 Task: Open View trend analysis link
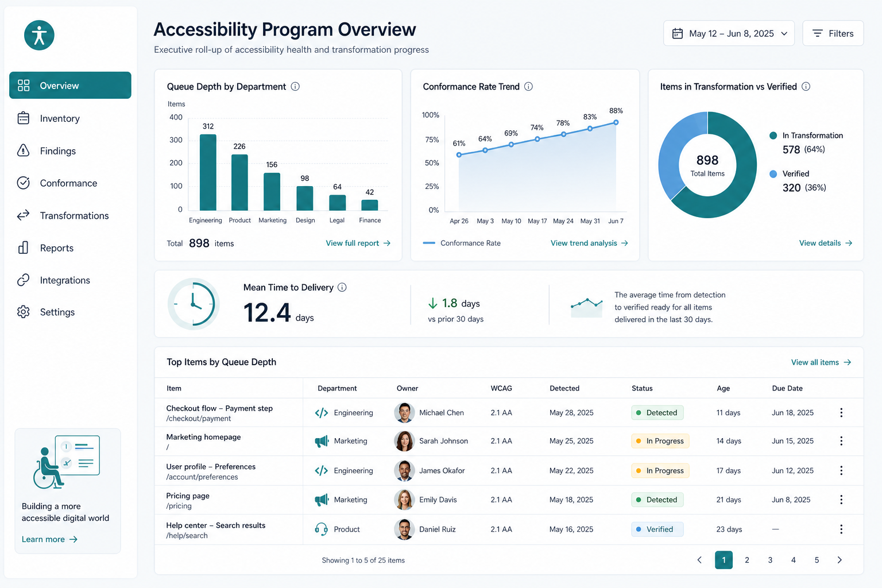tap(589, 243)
